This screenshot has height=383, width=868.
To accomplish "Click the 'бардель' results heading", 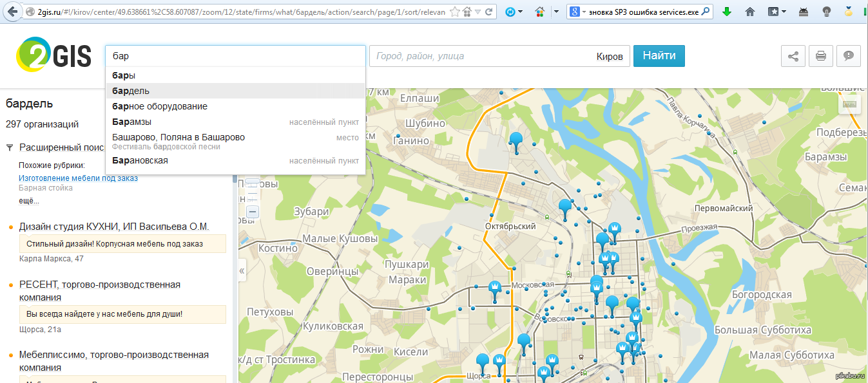I will click(29, 104).
